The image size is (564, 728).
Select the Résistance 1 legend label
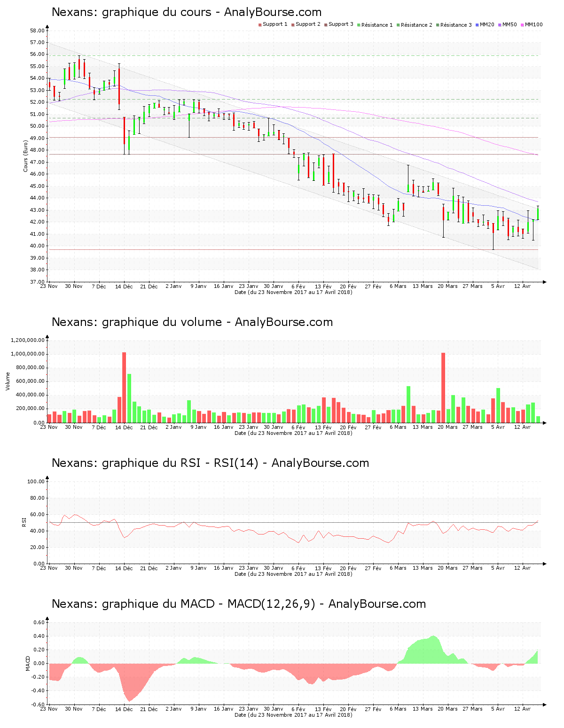[x=377, y=25]
